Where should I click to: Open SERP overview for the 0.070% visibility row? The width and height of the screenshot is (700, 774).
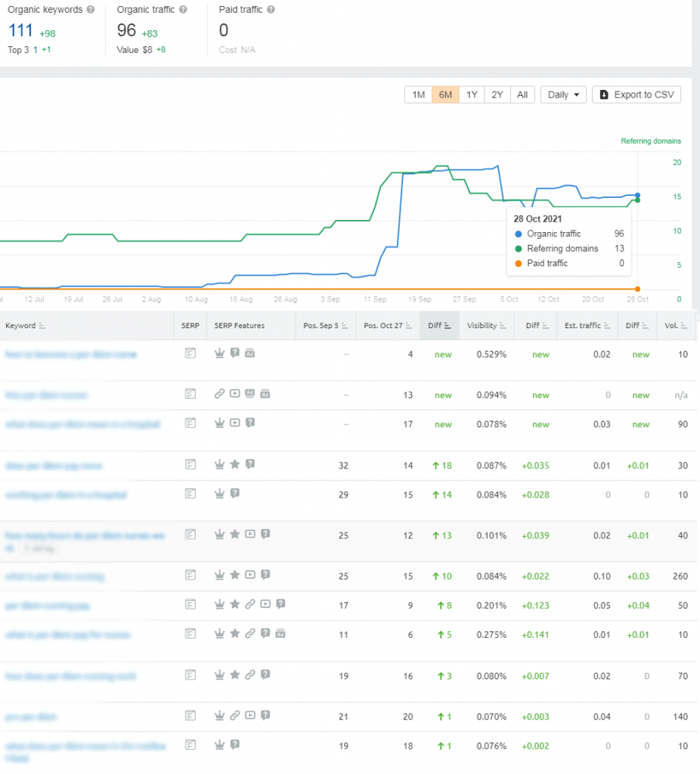pyautogui.click(x=190, y=715)
